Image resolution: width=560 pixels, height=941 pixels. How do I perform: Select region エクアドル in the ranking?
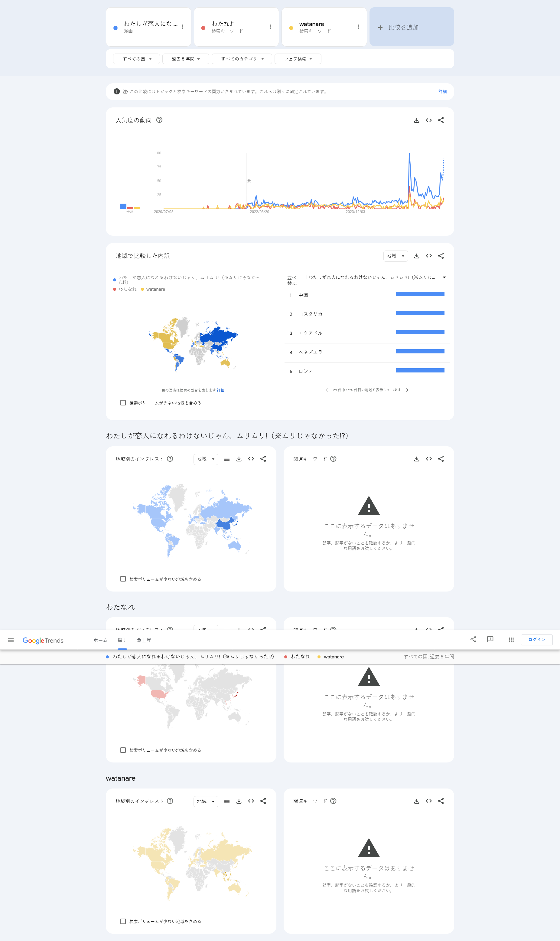pyautogui.click(x=367, y=333)
